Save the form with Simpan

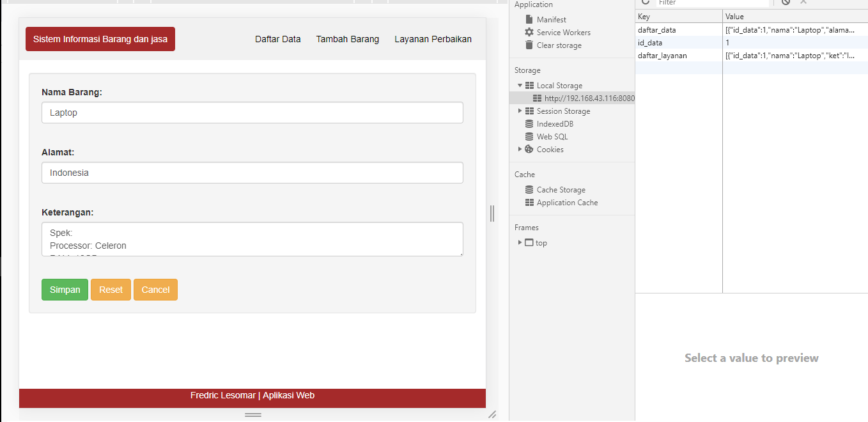pyautogui.click(x=65, y=290)
